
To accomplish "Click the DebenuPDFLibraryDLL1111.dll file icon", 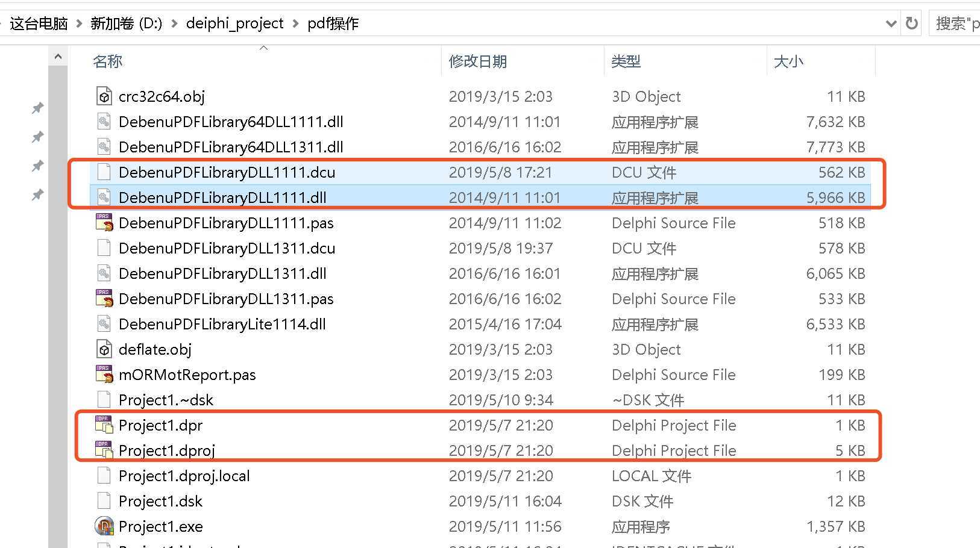I will coord(104,198).
